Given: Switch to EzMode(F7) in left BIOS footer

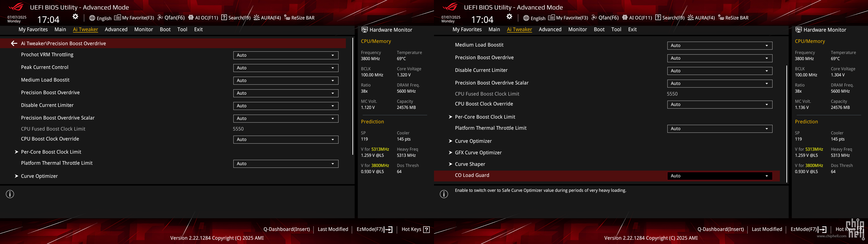Looking at the screenshot, I should coord(374,229).
